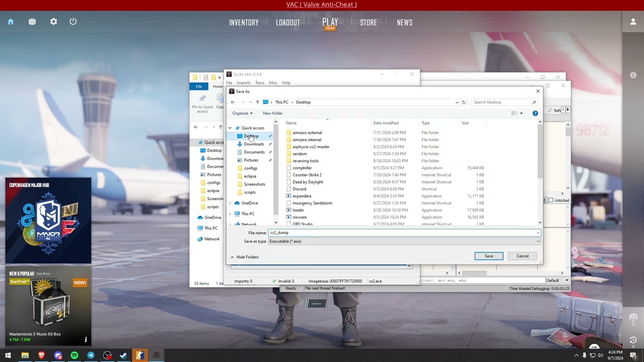The width and height of the screenshot is (644, 362).
Task: Open the Default dropdown in debugger
Action: 557,280
